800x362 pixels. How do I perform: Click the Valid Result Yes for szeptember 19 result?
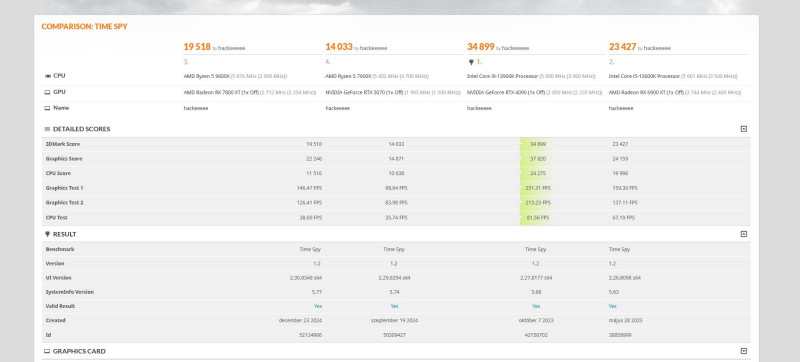point(394,306)
